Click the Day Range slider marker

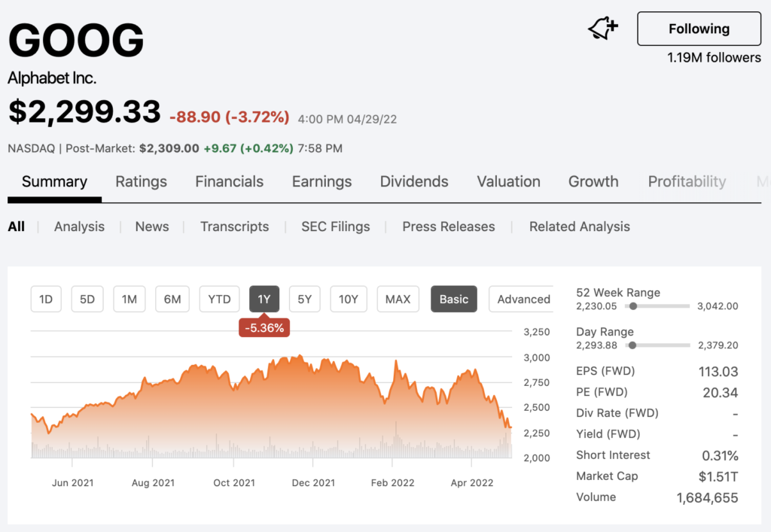[x=632, y=345]
